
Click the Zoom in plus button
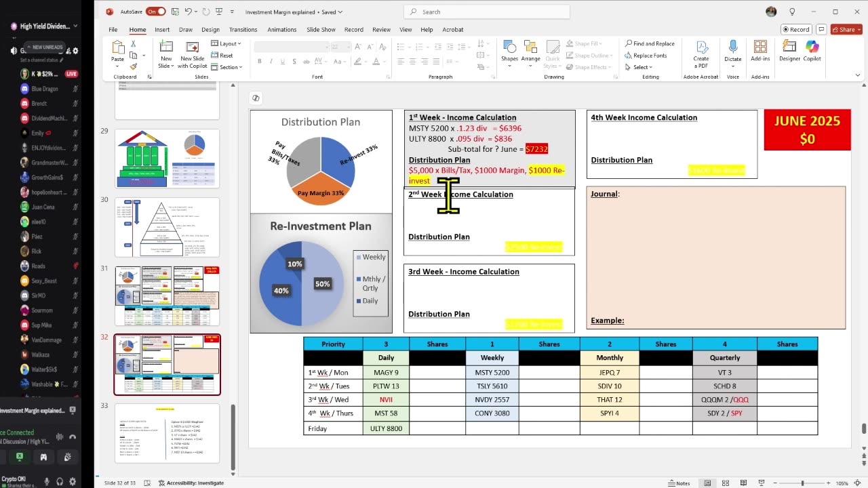827,483
